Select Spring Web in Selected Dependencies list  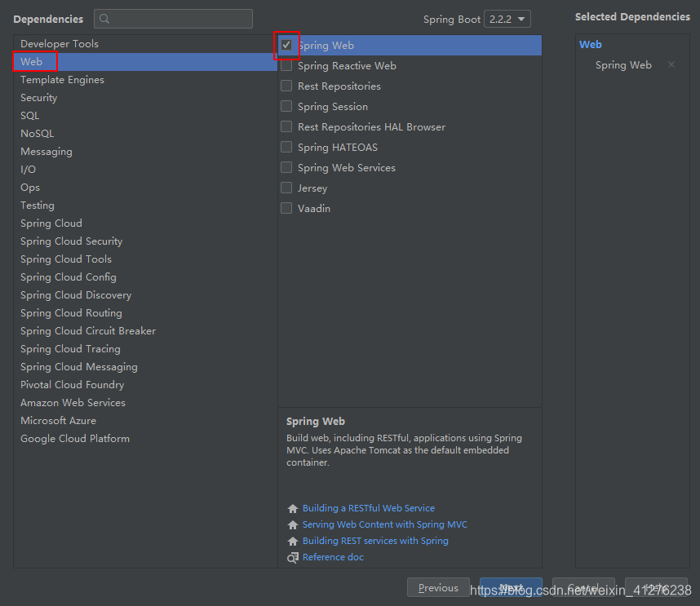pos(623,65)
